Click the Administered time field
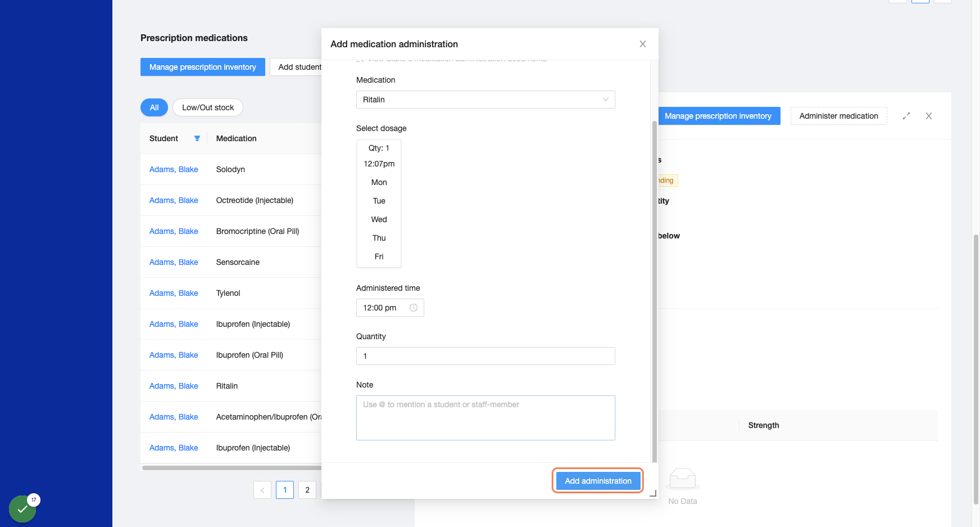Screen dimensions: 980x527 390,308
